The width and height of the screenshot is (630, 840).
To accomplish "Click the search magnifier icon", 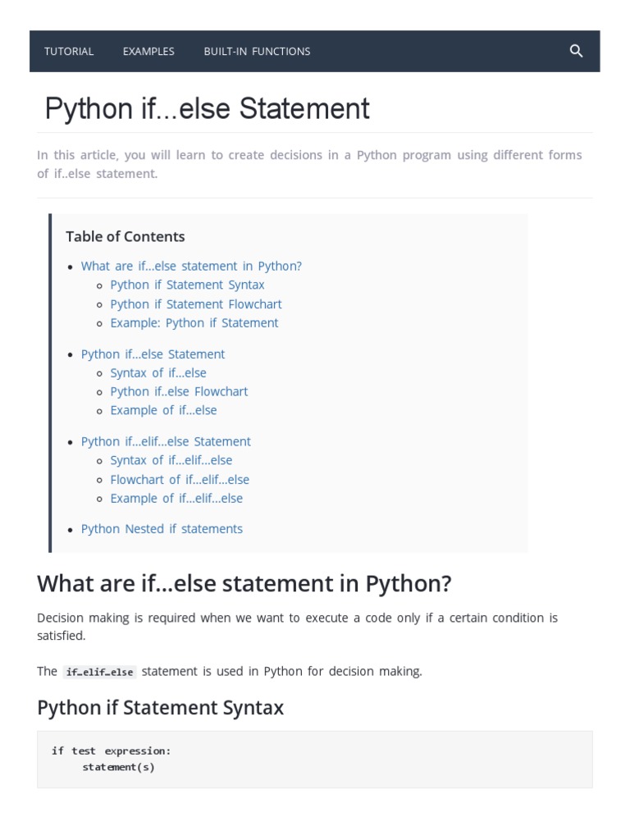I will click(576, 51).
